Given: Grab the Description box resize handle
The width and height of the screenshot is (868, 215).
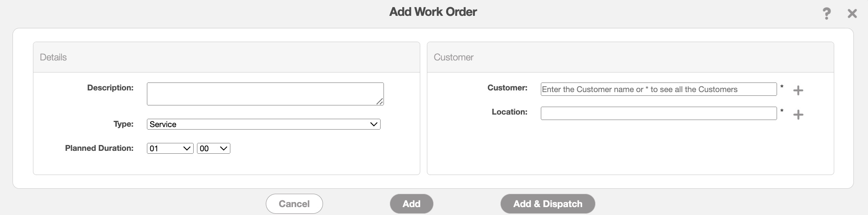Looking at the screenshot, I should [x=380, y=101].
